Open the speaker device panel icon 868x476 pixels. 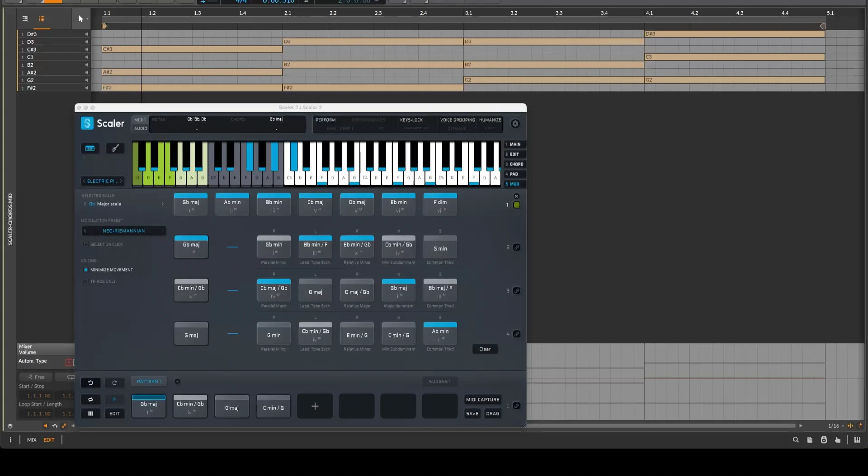pos(824,440)
